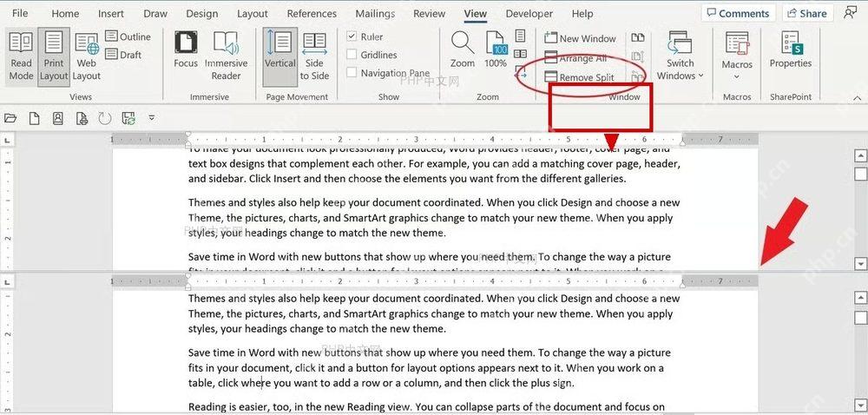Click the top pane horizontal ruler
The height and width of the screenshot is (415, 868).
pos(435,140)
